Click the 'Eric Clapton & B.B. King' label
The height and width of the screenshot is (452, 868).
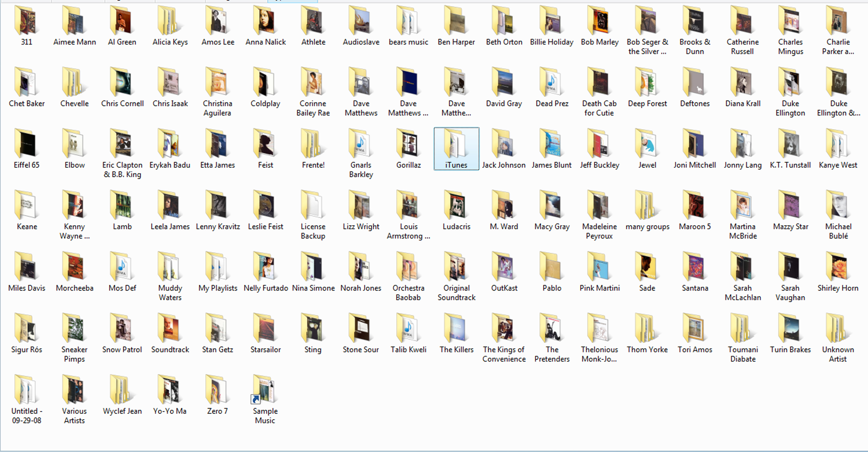122,170
